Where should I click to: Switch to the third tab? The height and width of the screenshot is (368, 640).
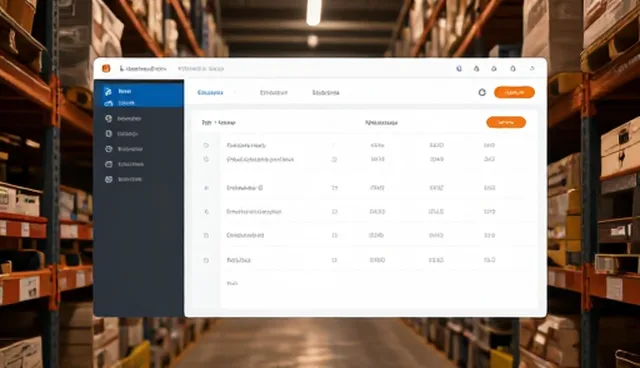click(326, 93)
